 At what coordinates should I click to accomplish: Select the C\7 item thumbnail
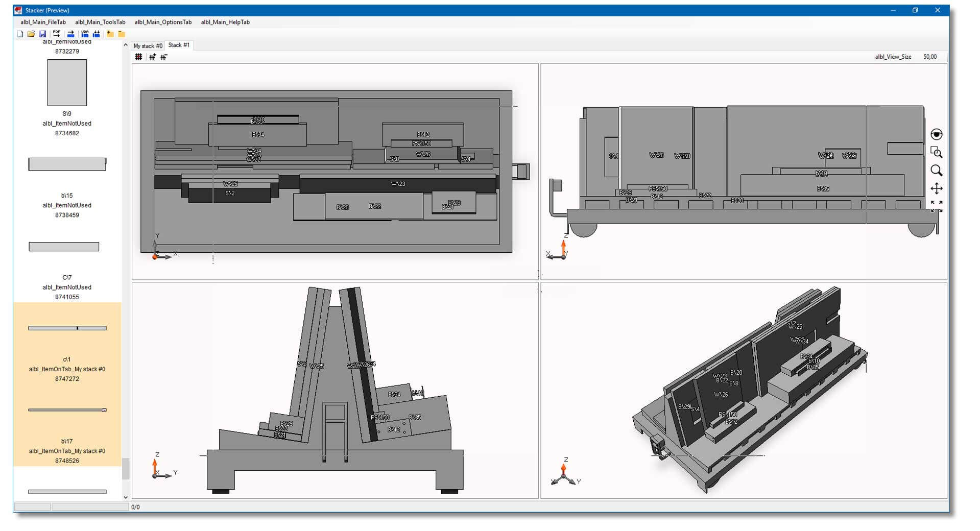click(64, 247)
